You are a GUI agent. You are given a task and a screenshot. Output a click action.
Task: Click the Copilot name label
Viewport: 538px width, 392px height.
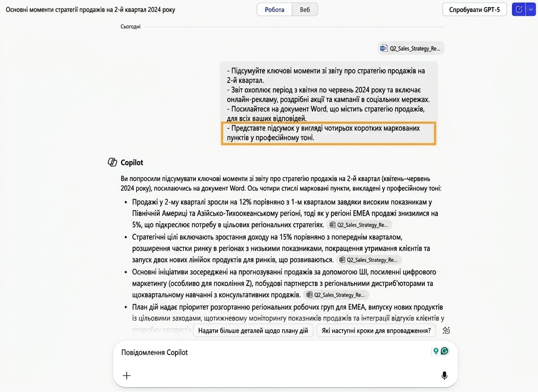132,163
